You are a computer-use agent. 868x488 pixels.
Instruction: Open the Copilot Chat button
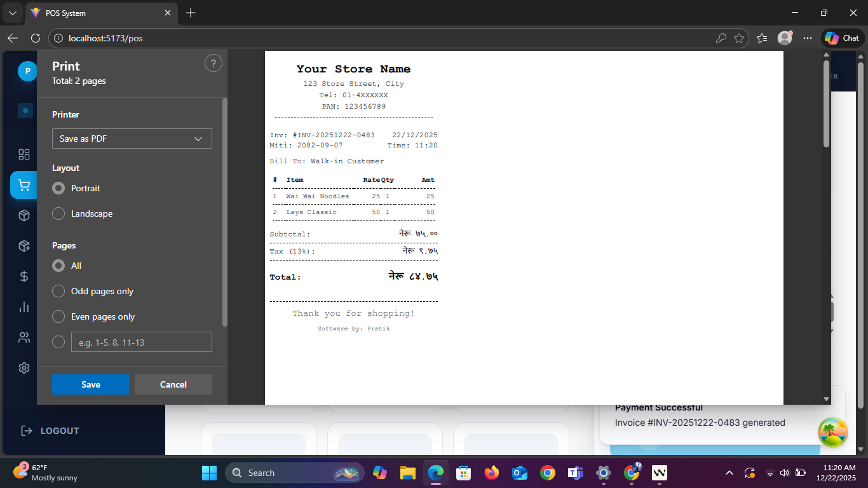tap(843, 38)
